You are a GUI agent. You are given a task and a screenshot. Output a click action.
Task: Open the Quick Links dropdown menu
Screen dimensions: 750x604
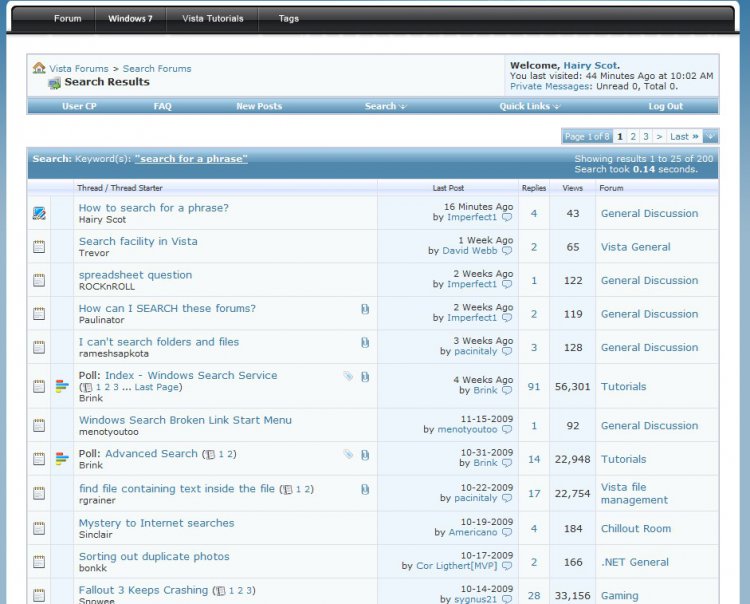click(x=529, y=106)
